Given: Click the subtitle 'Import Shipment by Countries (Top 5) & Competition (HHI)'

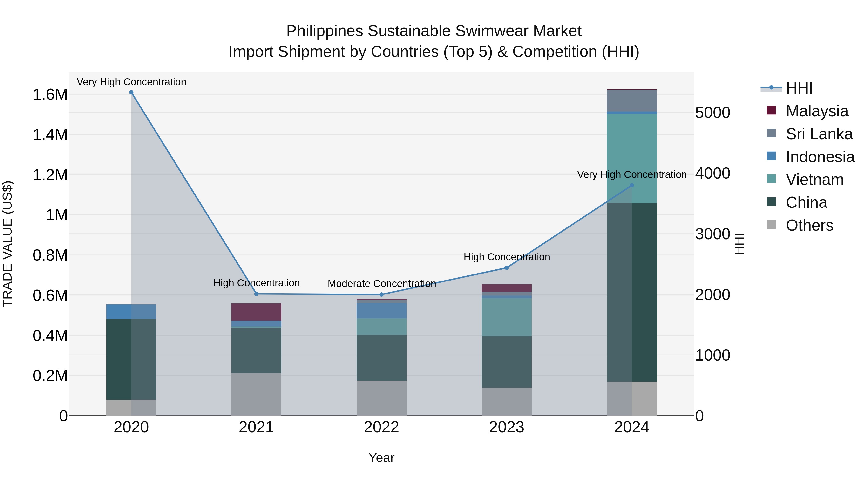Looking at the screenshot, I should click(x=434, y=52).
